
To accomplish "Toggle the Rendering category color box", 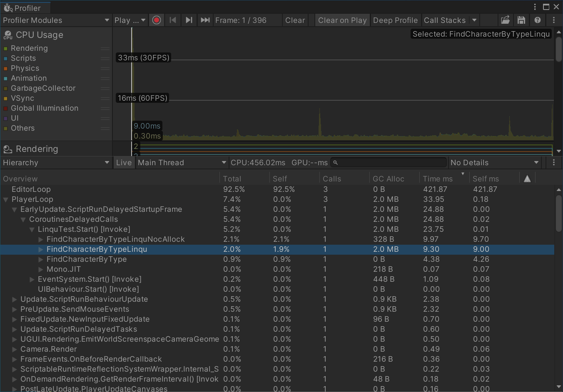I will click(5, 49).
